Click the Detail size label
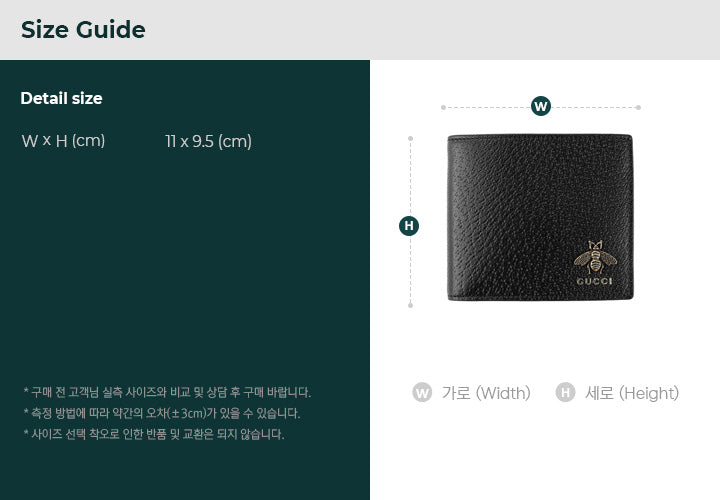Image resolution: width=720 pixels, height=500 pixels. tap(62, 98)
